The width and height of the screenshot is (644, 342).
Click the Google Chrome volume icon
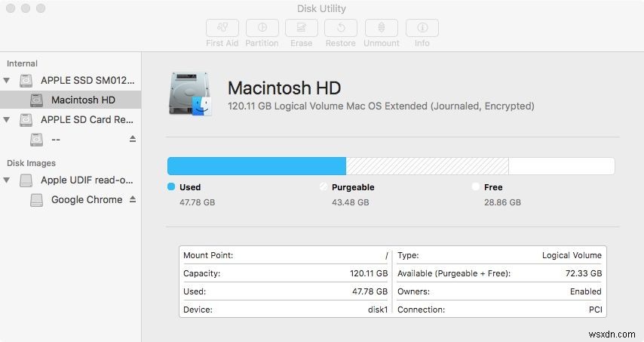coord(36,200)
